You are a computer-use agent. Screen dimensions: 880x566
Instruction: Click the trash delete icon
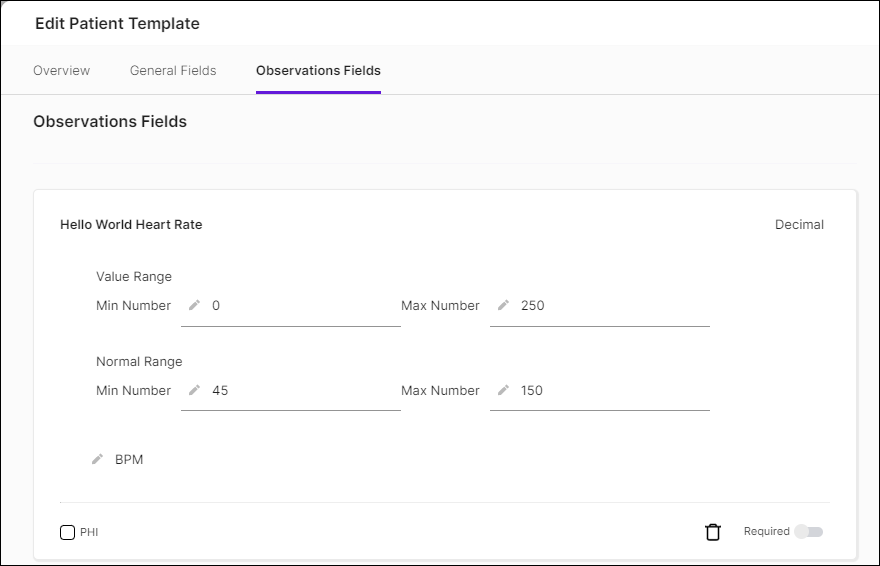pyautogui.click(x=713, y=532)
